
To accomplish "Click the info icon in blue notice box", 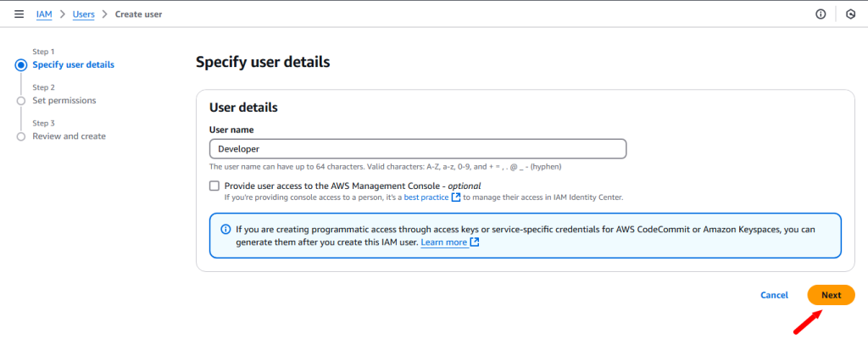I will [x=225, y=230].
